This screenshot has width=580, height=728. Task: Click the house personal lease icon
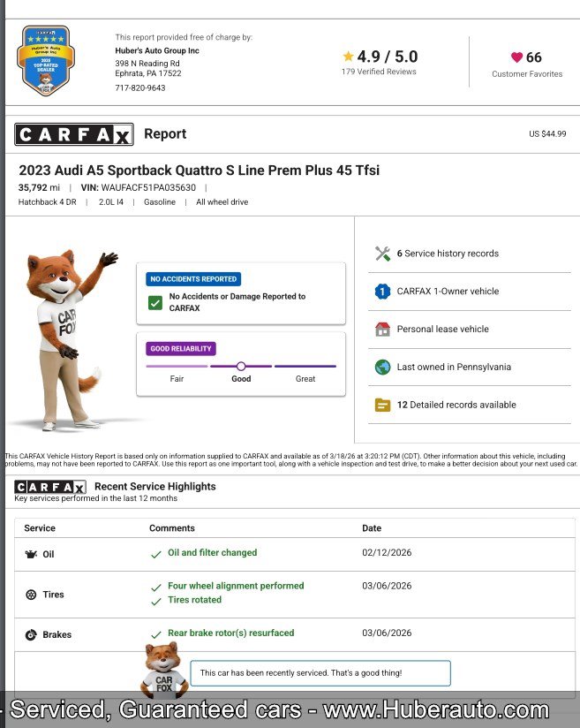[x=382, y=330]
